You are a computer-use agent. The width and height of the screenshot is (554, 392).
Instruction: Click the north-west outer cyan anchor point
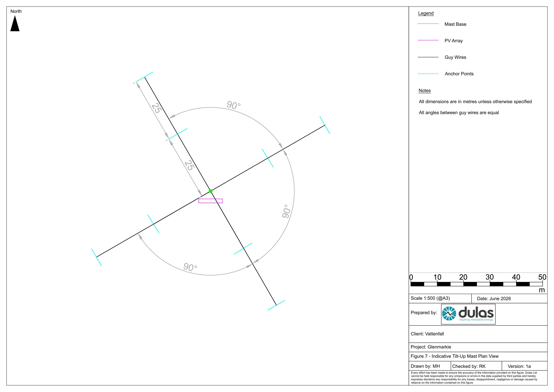[145, 77]
